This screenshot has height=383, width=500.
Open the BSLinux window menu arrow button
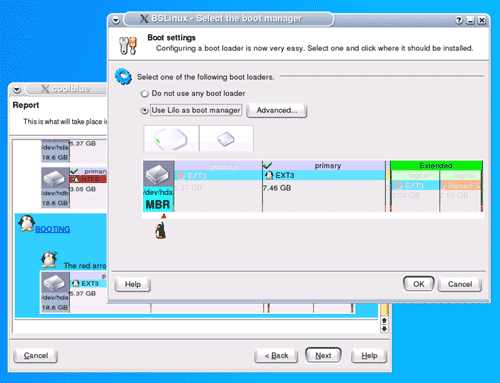click(116, 20)
